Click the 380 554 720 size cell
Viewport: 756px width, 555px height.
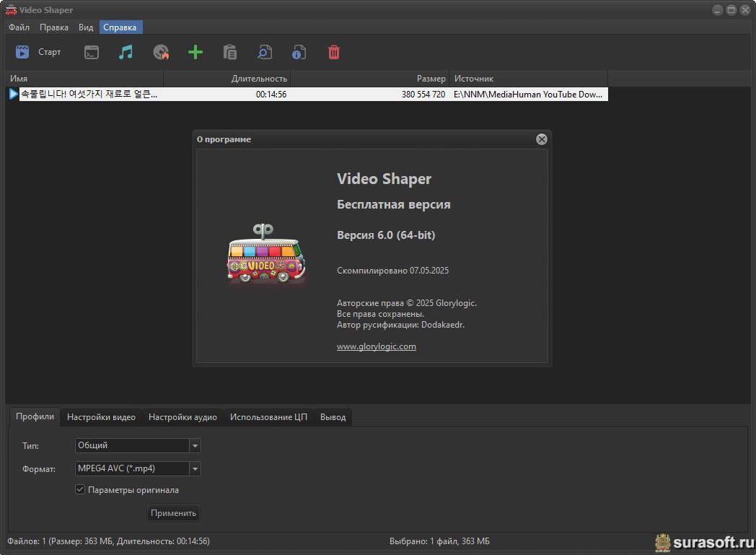point(423,95)
